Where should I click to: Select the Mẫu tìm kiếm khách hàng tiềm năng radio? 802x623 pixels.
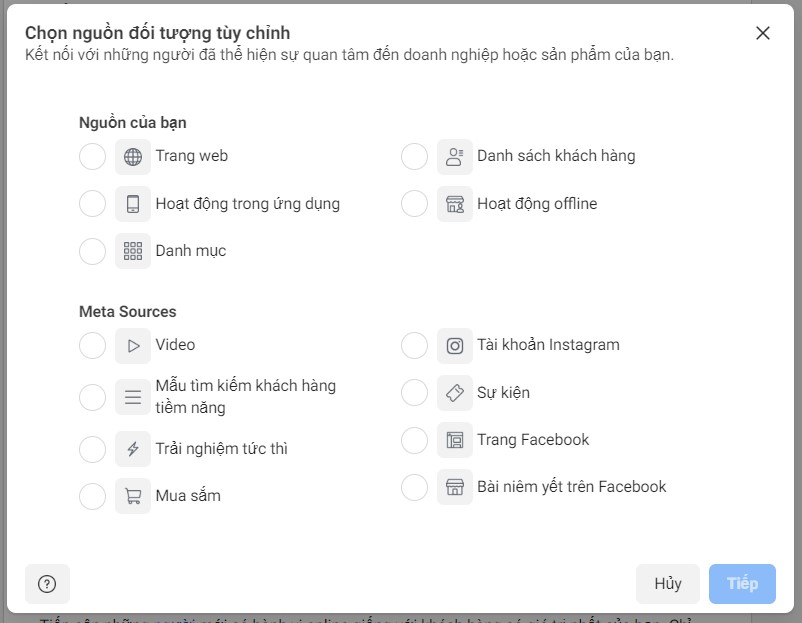(x=92, y=397)
